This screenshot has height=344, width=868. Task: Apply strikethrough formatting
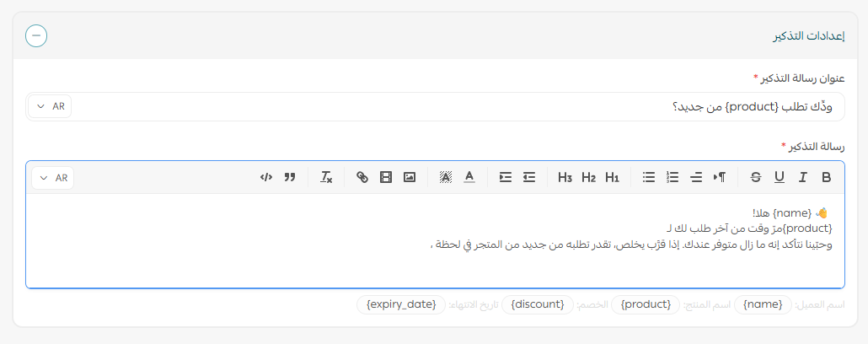(755, 177)
